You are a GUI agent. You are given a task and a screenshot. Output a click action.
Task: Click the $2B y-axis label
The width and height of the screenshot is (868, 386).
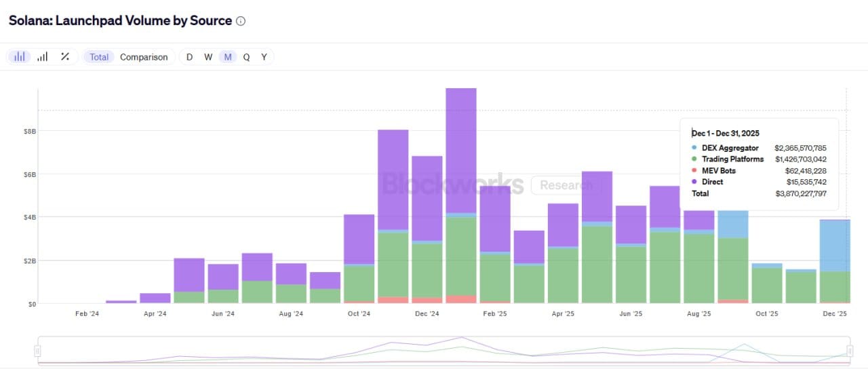click(31, 260)
